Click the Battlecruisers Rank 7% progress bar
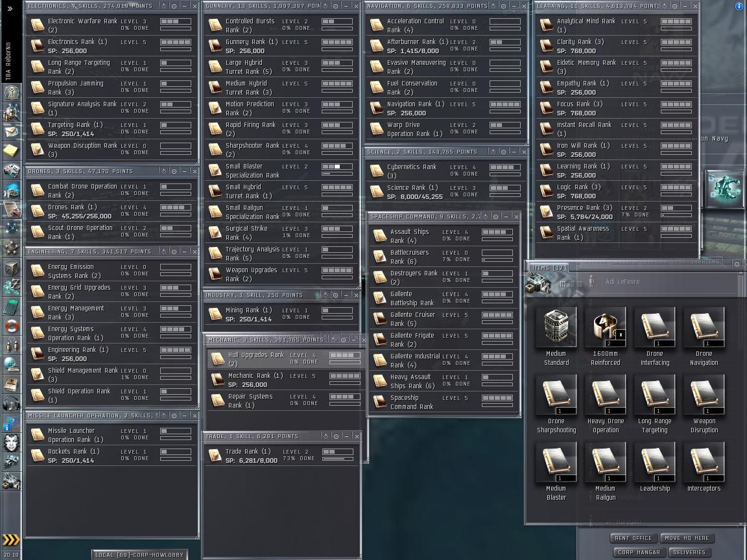Viewport: 747px width, 560px height. coord(497,260)
